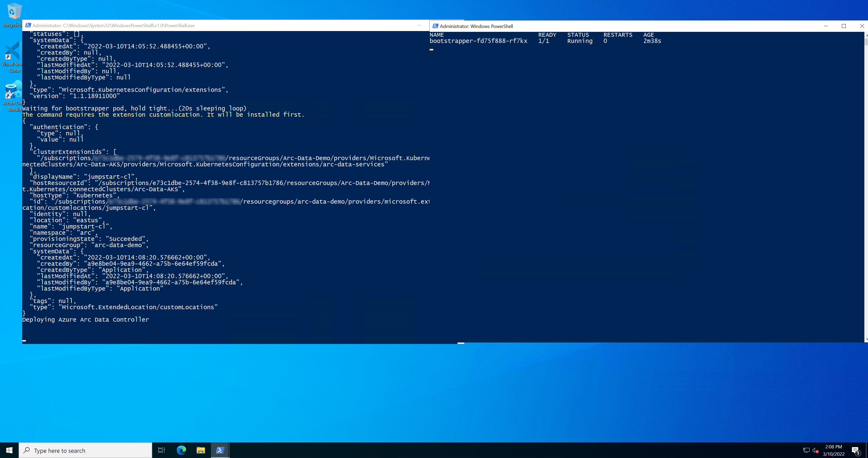
Task: Click the '"location": "eastus"' line
Action: (x=67, y=220)
